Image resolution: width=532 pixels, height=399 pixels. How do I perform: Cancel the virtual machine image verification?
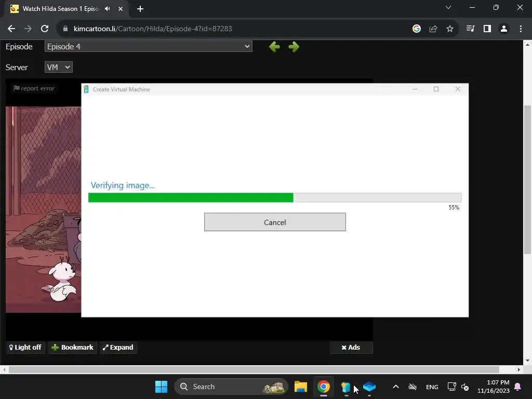pos(275,222)
